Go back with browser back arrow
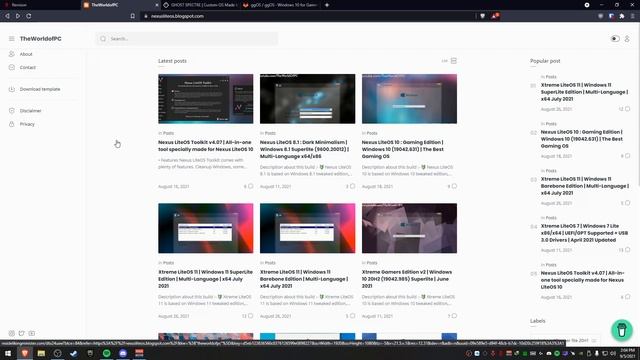 7,16
